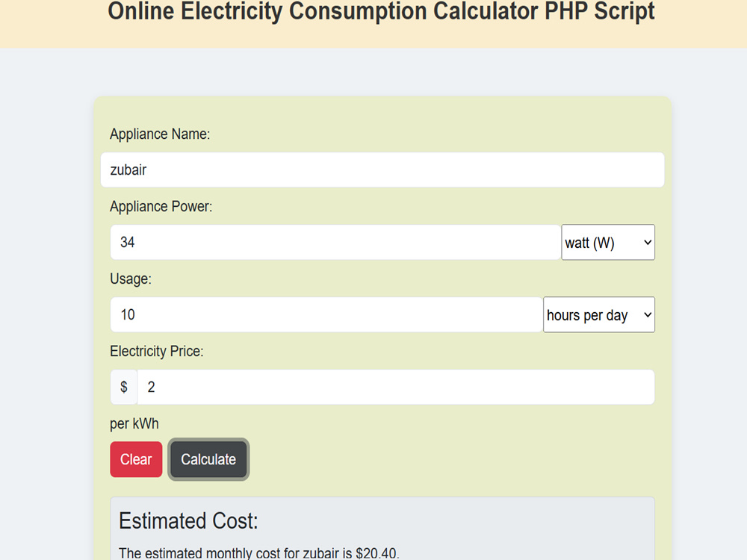This screenshot has width=747, height=560.
Task: Click the Online Electricity Consumption Calculator page title
Action: pyautogui.click(x=381, y=11)
